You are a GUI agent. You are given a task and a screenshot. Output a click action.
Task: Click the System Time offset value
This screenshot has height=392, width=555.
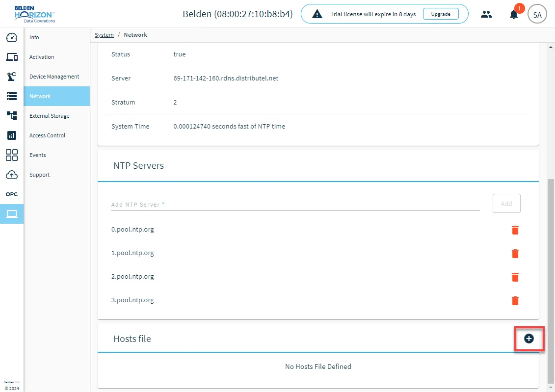click(229, 126)
